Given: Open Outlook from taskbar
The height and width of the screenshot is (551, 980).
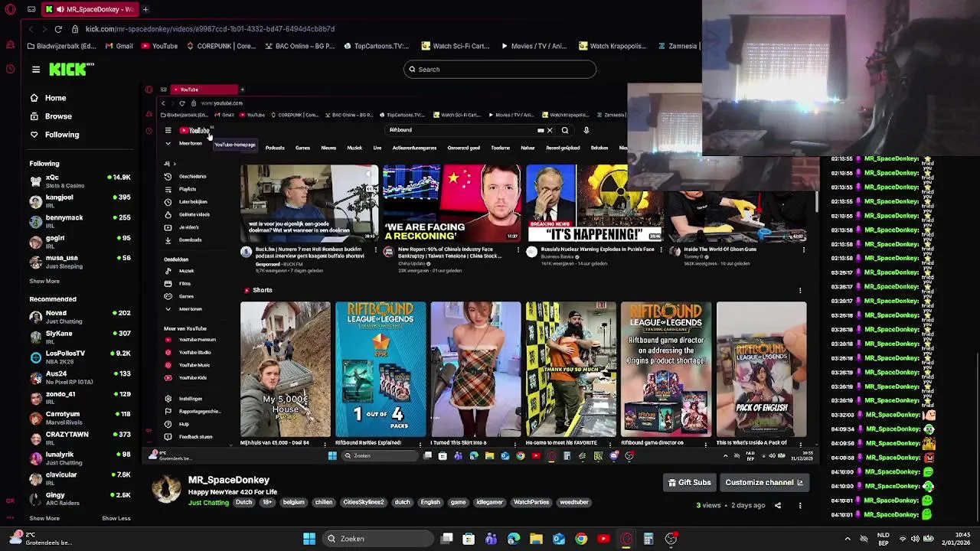Looking at the screenshot, I should click(x=559, y=539).
